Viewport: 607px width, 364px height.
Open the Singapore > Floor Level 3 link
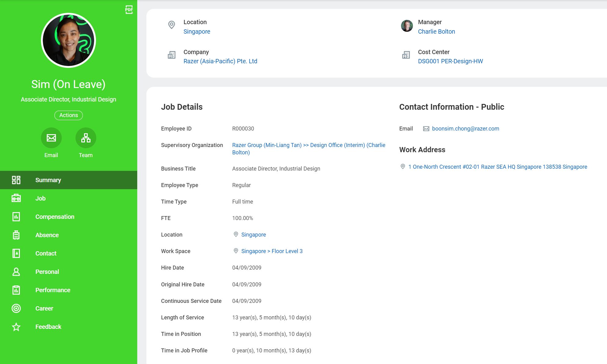tap(272, 251)
